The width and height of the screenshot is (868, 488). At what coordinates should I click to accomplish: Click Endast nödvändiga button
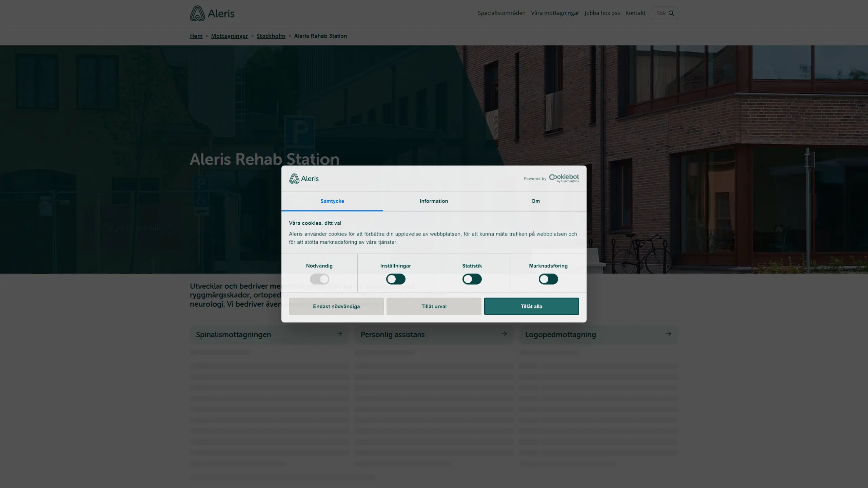pyautogui.click(x=336, y=306)
